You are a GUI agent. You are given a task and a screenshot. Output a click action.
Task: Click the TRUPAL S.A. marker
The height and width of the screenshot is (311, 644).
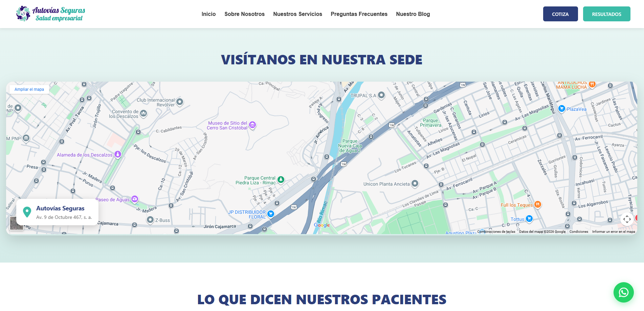tap(382, 95)
